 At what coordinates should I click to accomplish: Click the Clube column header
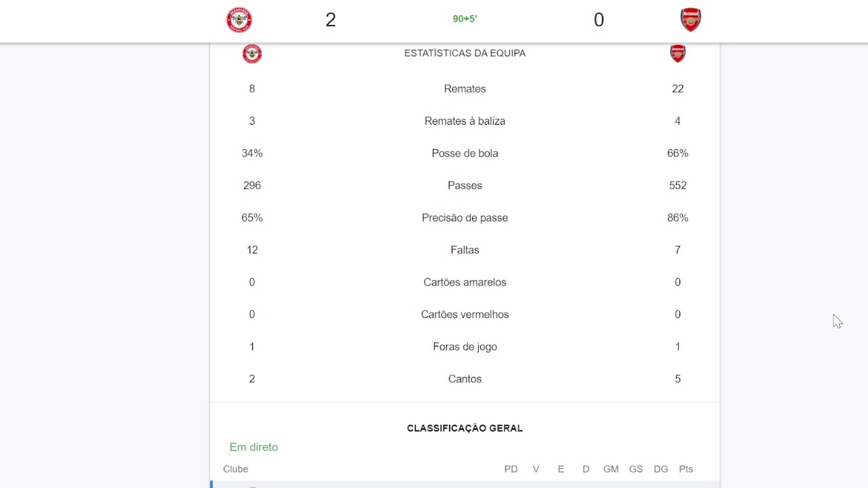point(235,469)
